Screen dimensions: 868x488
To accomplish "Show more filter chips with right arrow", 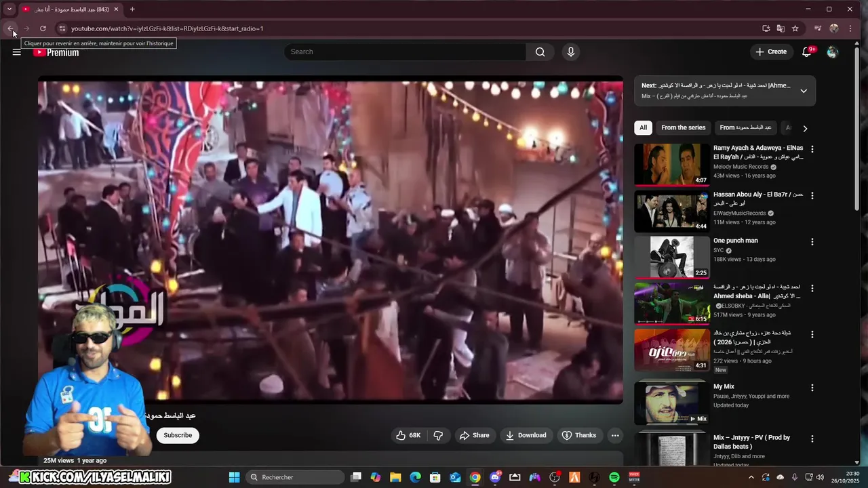I will 805,128.
